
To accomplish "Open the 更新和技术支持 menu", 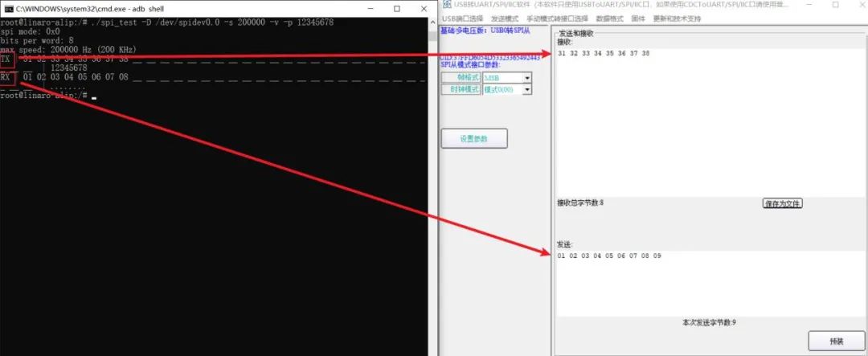I will pyautogui.click(x=677, y=18).
